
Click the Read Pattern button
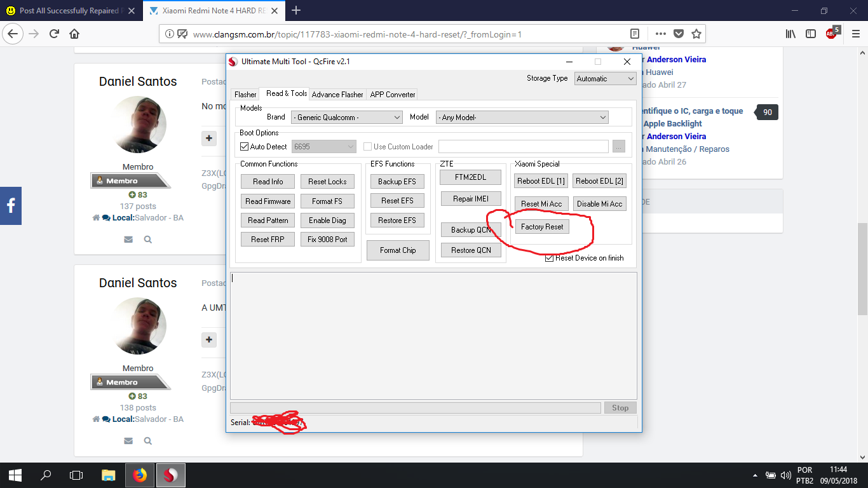pyautogui.click(x=268, y=220)
